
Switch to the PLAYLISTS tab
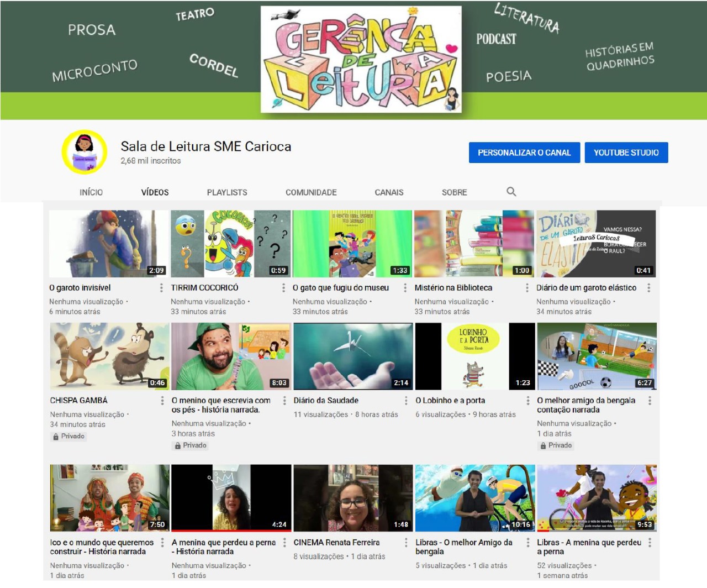point(227,192)
